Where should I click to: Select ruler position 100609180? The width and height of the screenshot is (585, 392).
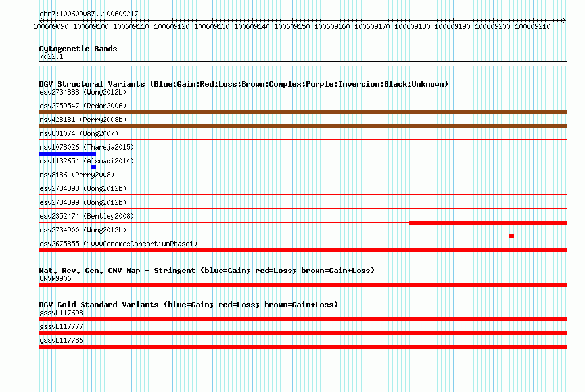412,26
